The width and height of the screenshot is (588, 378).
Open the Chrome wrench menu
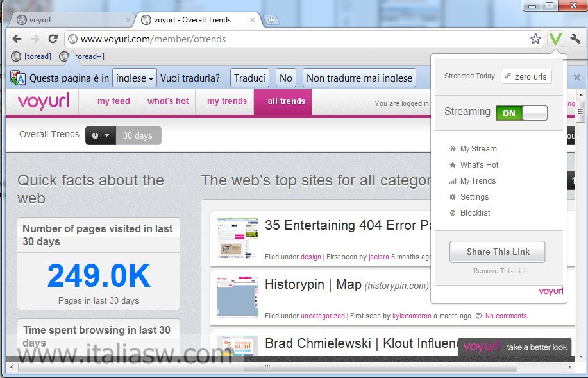(575, 39)
